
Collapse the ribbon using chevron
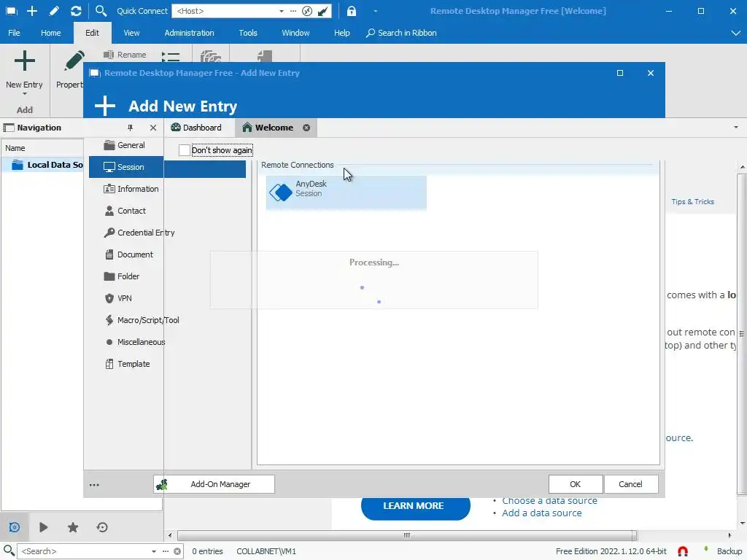735,33
